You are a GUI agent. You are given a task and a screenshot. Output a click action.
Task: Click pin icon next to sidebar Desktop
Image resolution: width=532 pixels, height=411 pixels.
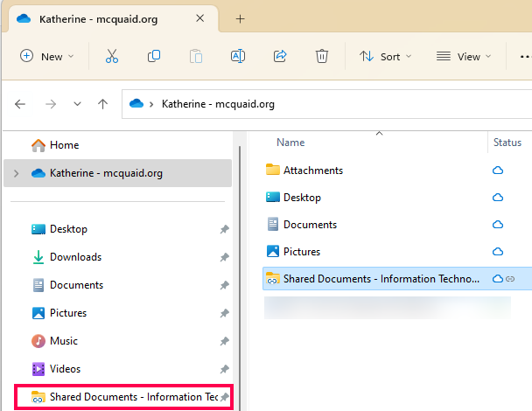[224, 230]
